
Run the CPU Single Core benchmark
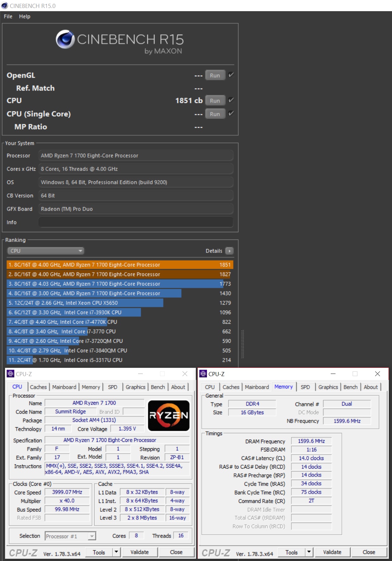(215, 114)
